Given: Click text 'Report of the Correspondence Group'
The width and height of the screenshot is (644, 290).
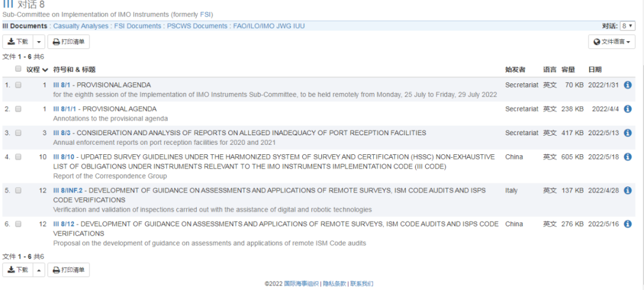Looking at the screenshot, I should coord(110,176).
